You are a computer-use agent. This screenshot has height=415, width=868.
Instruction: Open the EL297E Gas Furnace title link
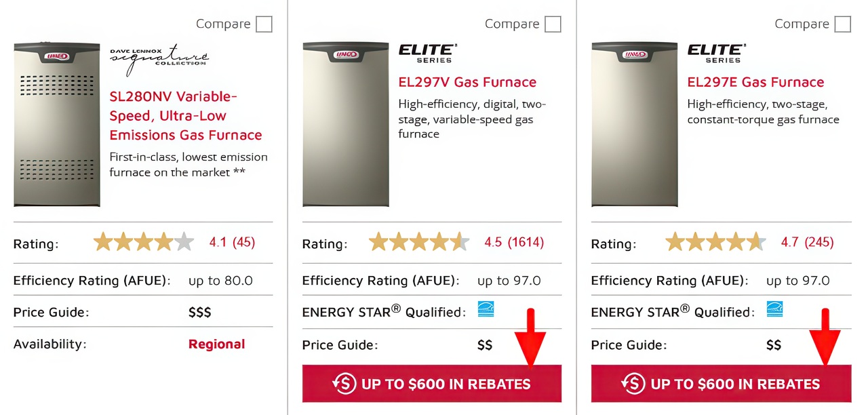click(x=755, y=82)
